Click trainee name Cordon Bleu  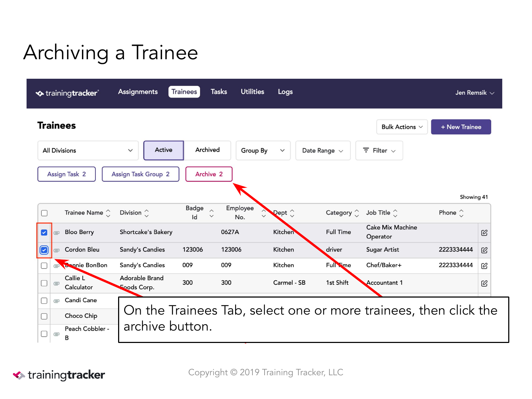click(82, 250)
